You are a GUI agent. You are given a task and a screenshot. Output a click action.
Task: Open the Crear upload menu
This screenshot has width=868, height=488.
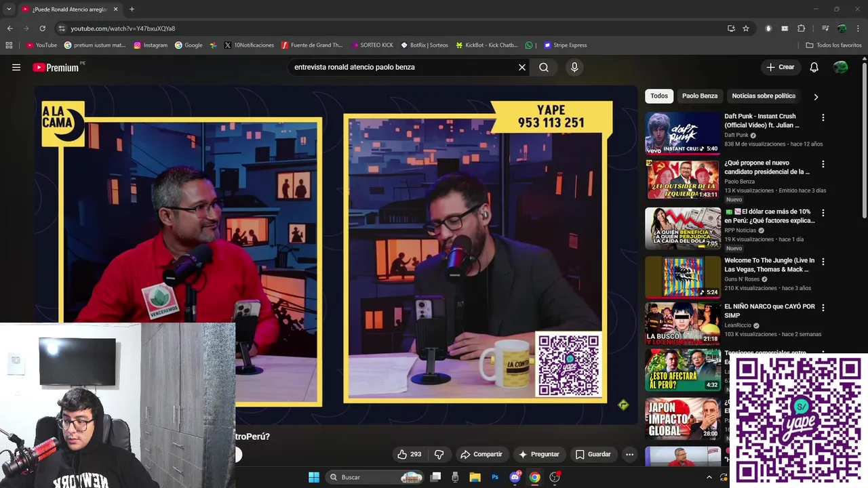point(780,67)
